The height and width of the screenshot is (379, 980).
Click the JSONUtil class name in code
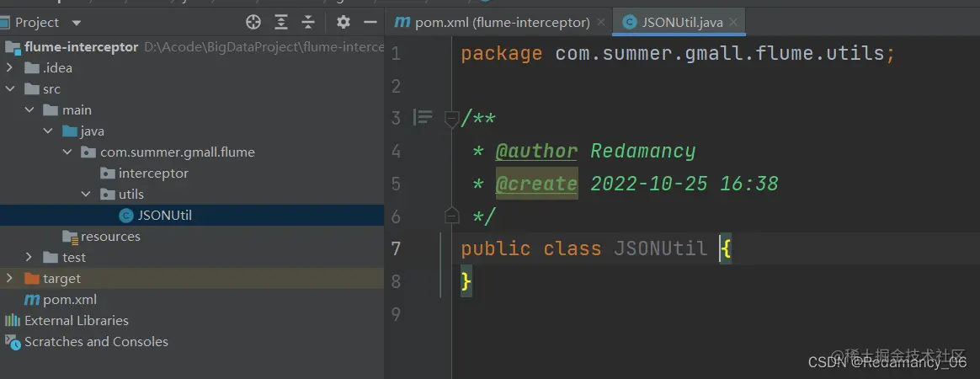click(660, 249)
